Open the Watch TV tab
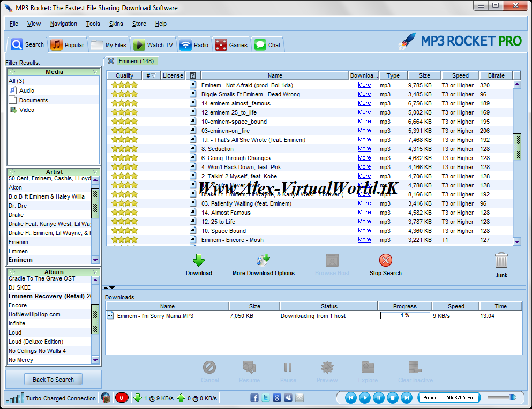The image size is (532, 409). point(153,45)
